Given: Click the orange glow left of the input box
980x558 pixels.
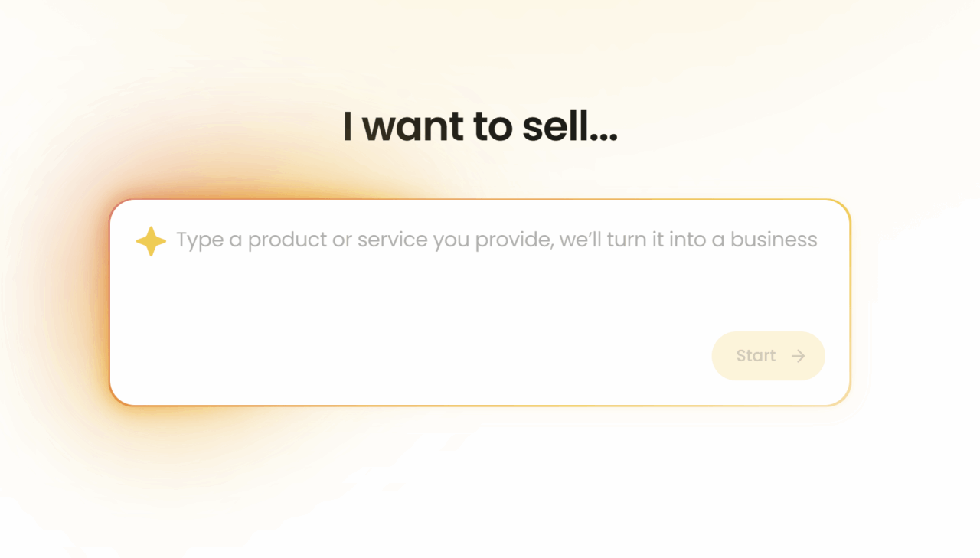Looking at the screenshot, I should pos(77,306).
